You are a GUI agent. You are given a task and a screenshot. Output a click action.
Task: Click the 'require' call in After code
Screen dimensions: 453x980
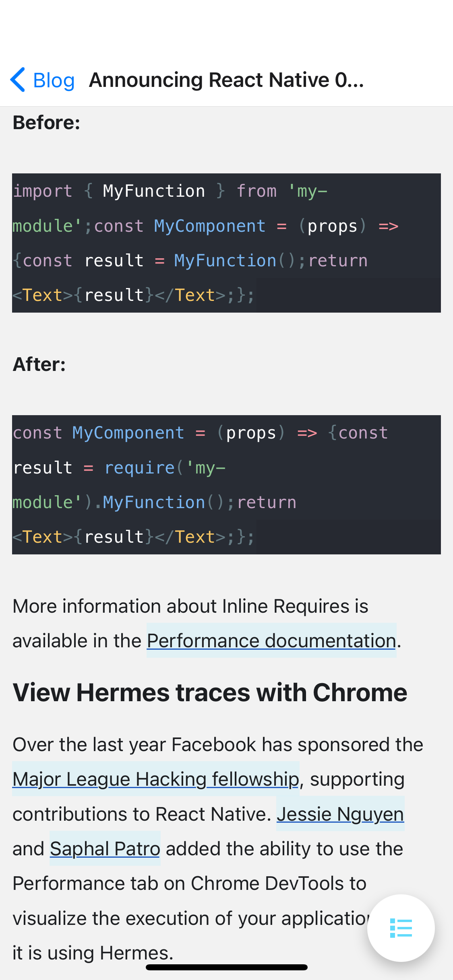pos(139,467)
